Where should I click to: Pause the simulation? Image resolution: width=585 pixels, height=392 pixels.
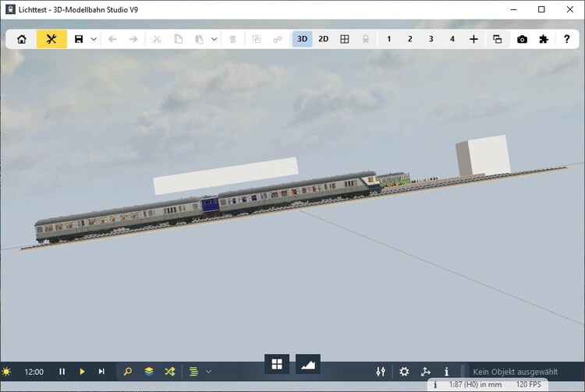tap(62, 372)
